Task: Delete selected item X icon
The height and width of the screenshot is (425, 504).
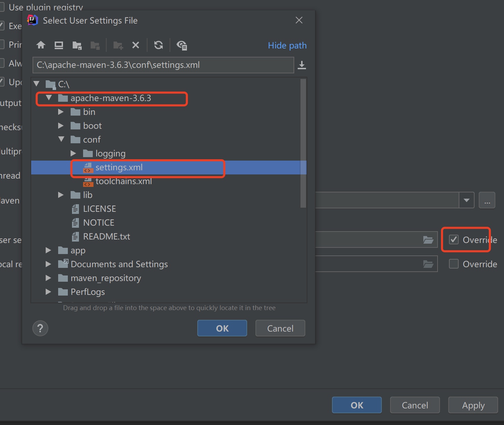Action: tap(136, 45)
